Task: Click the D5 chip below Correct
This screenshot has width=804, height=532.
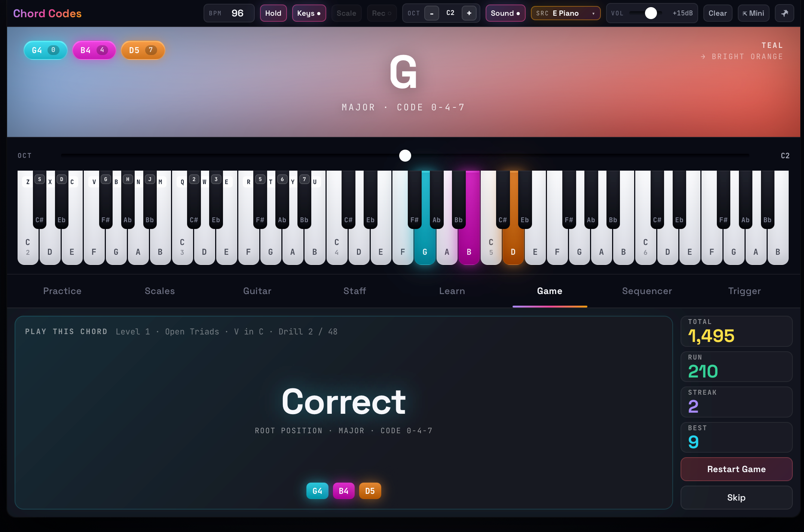Action: click(x=370, y=491)
